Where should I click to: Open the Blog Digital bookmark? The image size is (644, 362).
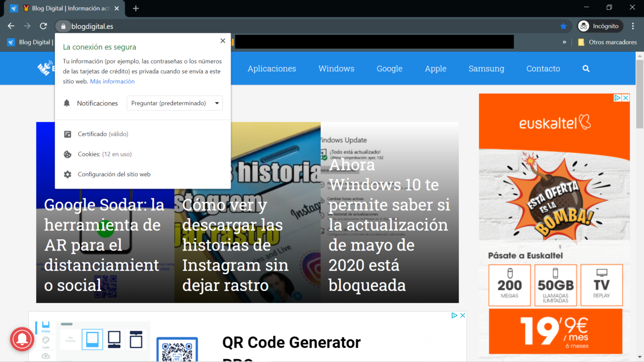[29, 42]
